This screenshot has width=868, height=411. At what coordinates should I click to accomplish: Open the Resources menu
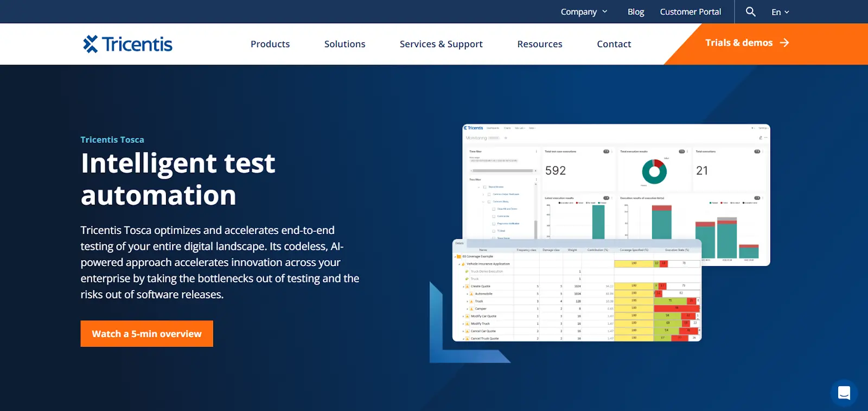tap(540, 44)
